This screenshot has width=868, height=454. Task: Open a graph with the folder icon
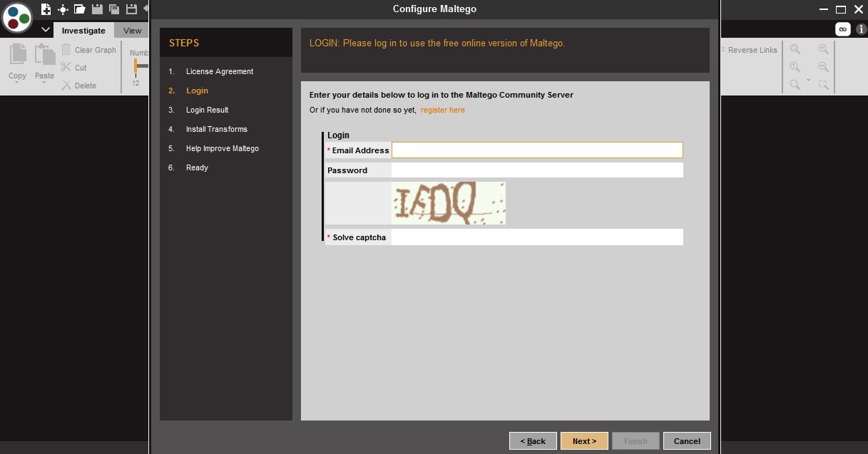pyautogui.click(x=80, y=9)
